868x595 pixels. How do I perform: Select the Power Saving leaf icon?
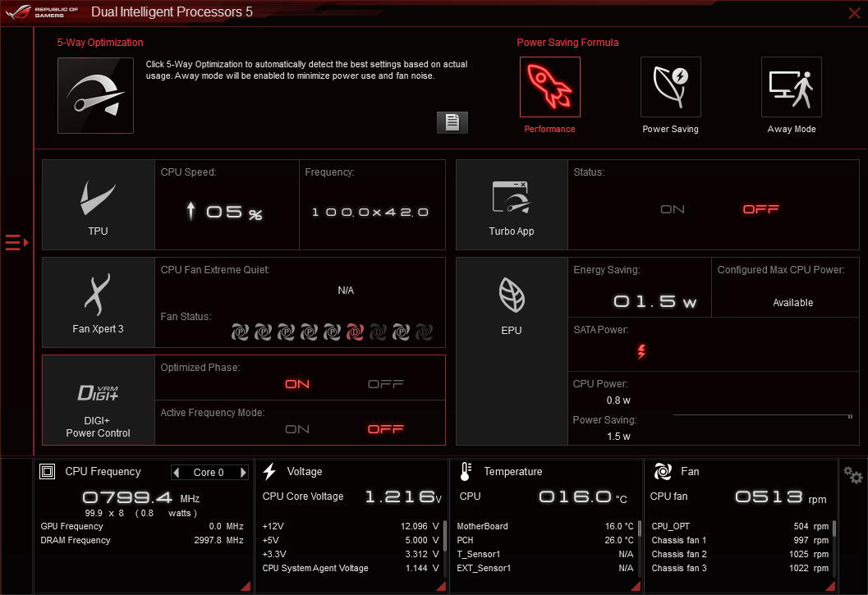pos(670,87)
